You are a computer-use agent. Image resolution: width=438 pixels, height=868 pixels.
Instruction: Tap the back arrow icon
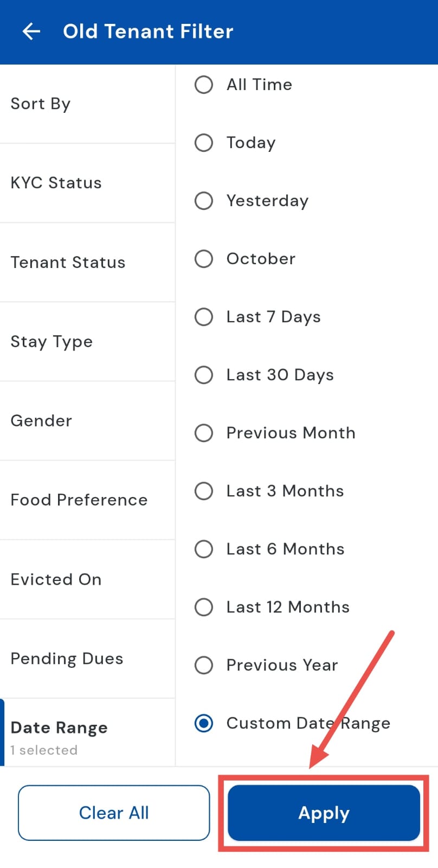click(x=31, y=31)
